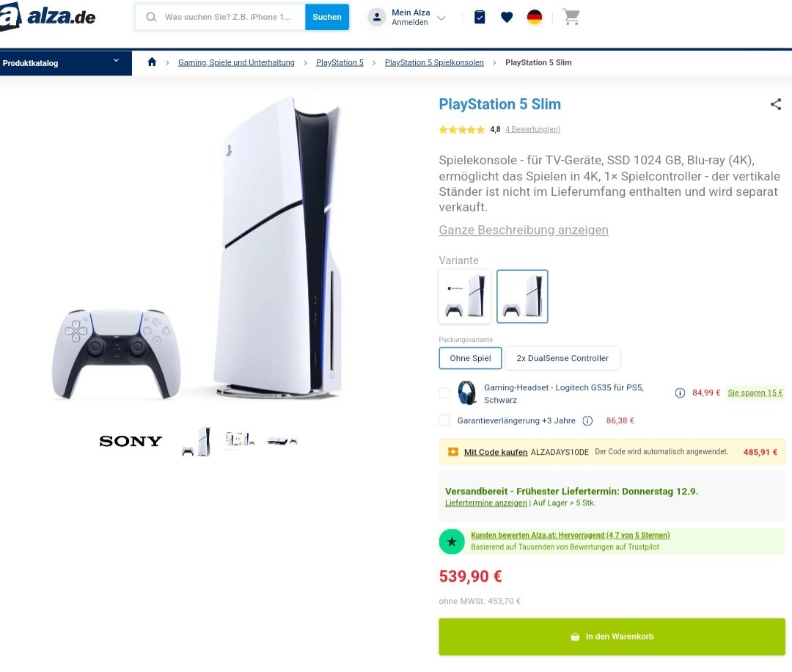Open the checklist clipboard icon in header

(x=480, y=17)
